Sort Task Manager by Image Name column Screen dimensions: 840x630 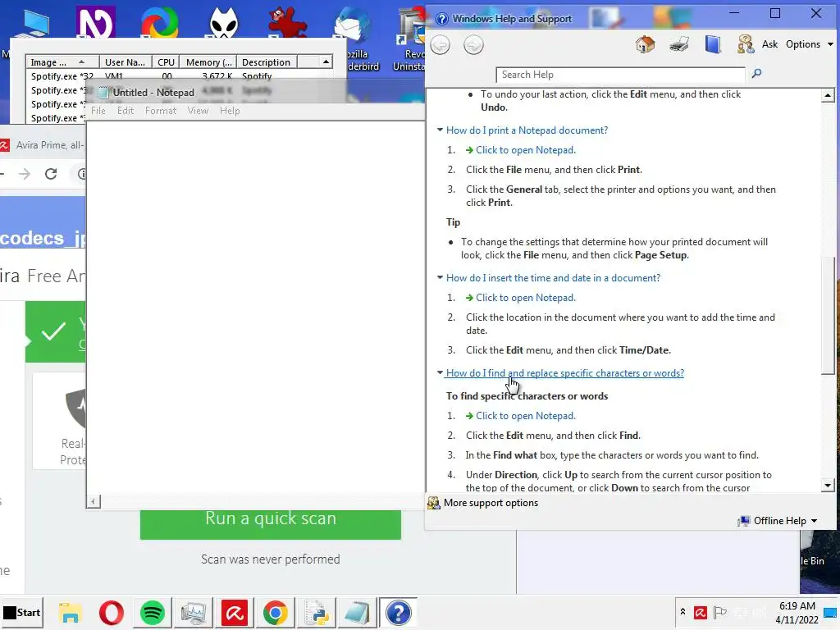pyautogui.click(x=62, y=62)
